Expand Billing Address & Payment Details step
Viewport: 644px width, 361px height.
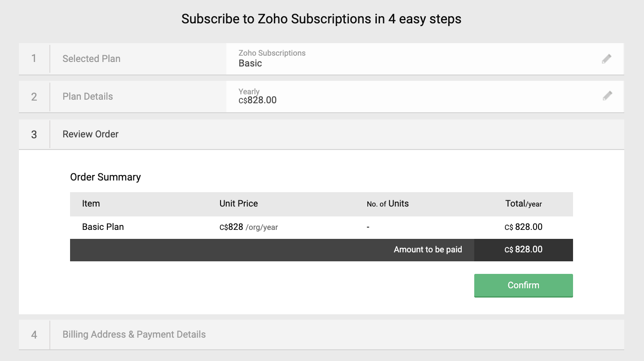pyautogui.click(x=134, y=335)
